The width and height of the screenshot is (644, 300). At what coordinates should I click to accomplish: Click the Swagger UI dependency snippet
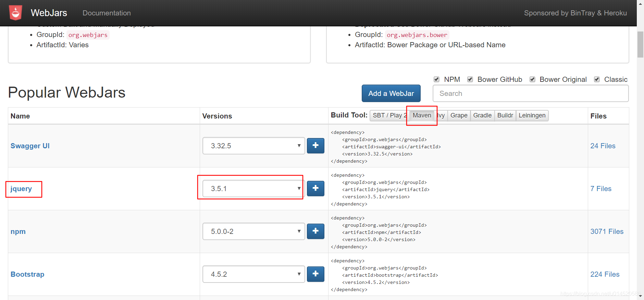(x=386, y=147)
